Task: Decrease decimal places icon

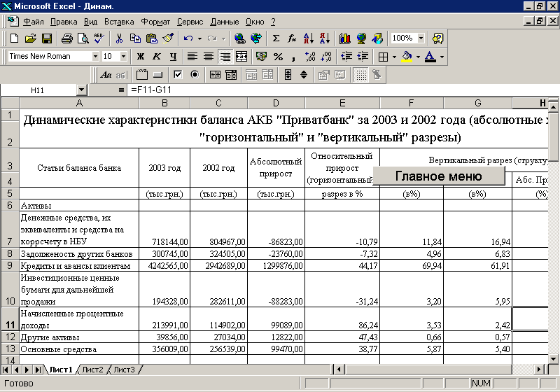Action: [x=326, y=57]
